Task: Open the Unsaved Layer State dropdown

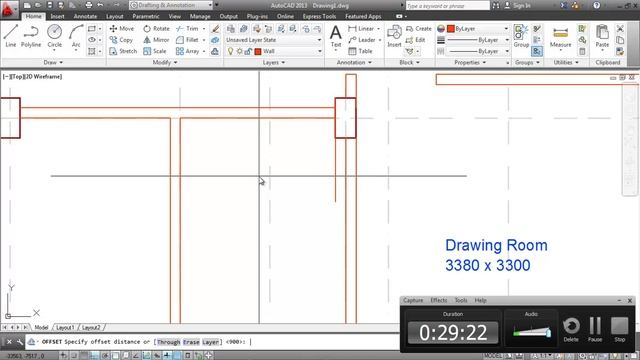Action: (x=274, y=40)
